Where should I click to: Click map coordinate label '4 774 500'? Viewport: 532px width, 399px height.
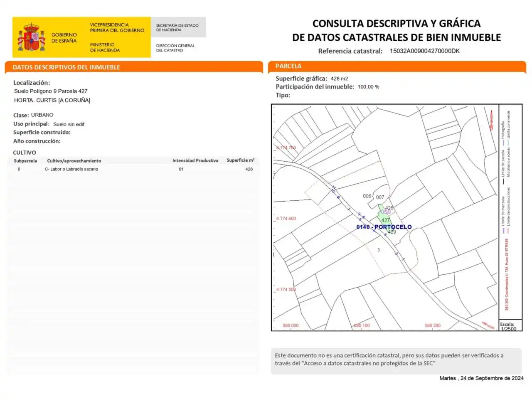pyautogui.click(x=286, y=289)
